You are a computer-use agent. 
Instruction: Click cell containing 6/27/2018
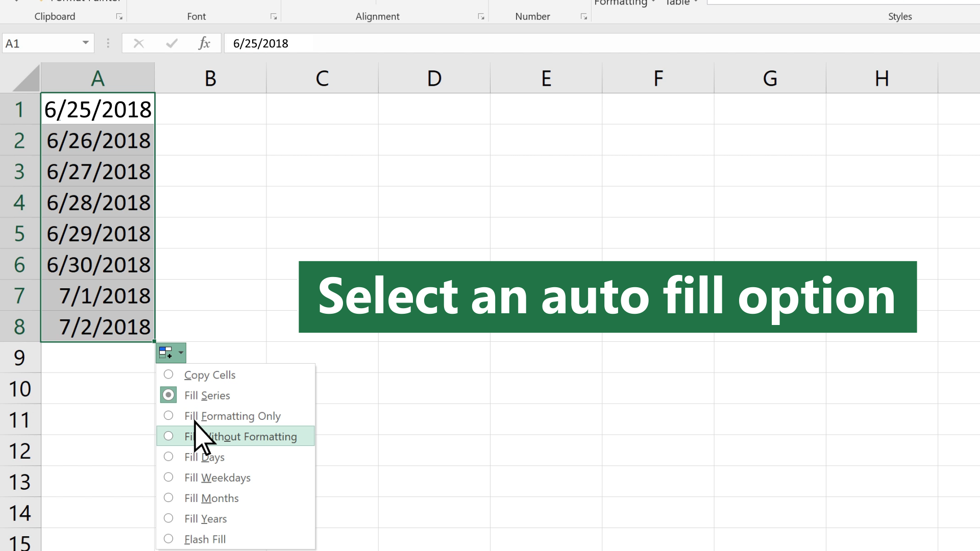97,171
